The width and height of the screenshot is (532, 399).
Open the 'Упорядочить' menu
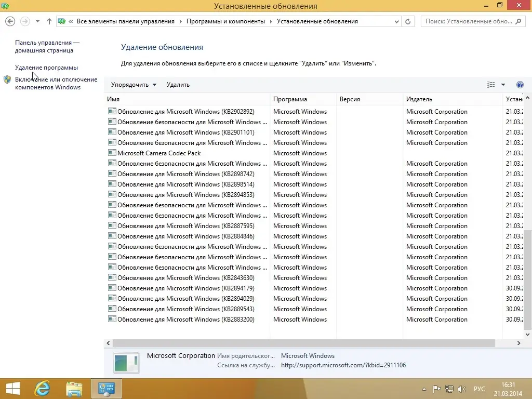point(134,85)
